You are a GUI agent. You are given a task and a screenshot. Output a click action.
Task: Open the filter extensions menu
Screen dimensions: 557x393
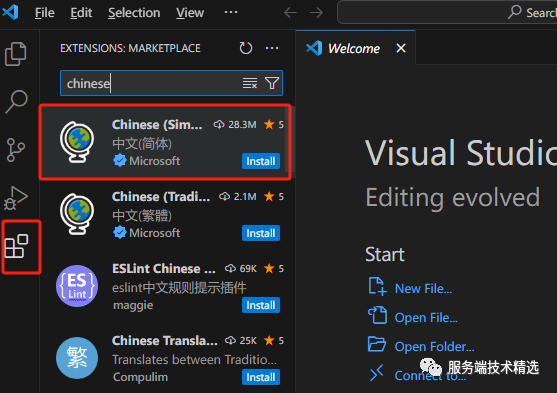pyautogui.click(x=272, y=83)
